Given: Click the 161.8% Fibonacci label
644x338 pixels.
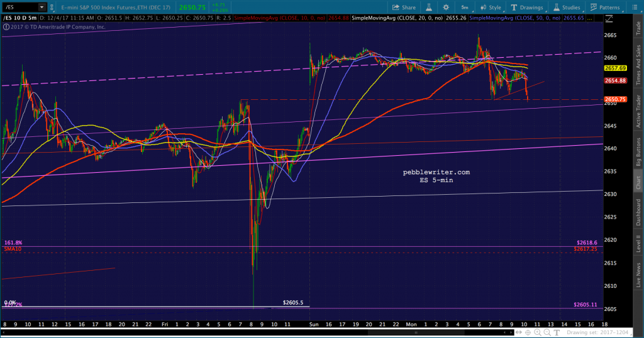Looking at the screenshot, I should pyautogui.click(x=13, y=243).
